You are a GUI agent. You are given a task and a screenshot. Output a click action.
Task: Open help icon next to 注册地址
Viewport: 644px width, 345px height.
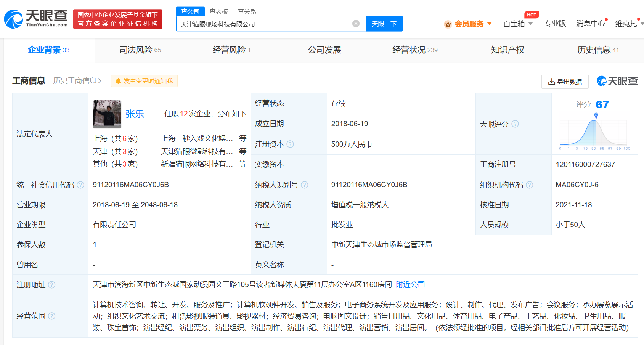coord(52,285)
